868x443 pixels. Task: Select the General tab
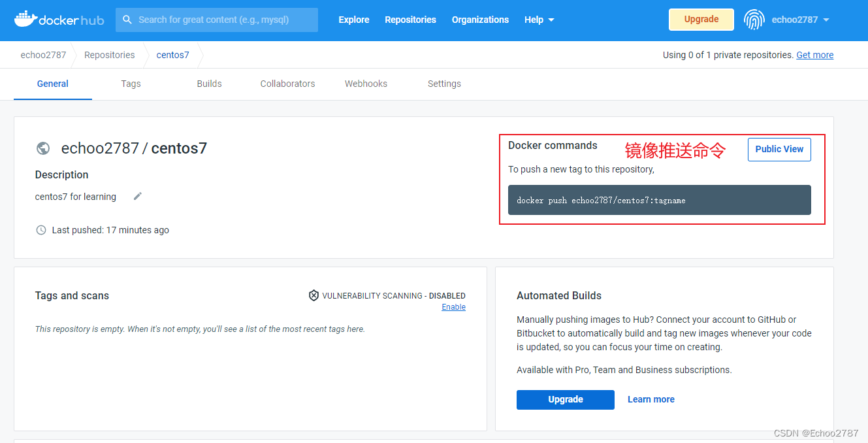point(53,84)
